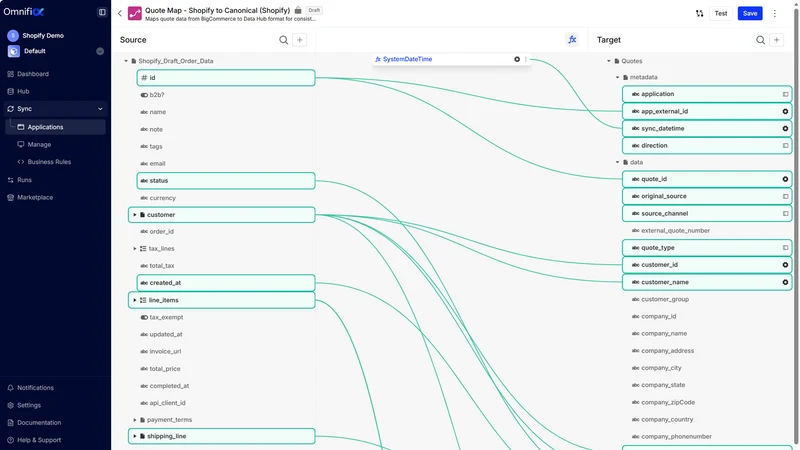Collapse the Sync menu chevron
Screen dimensions: 800x450
pyautogui.click(x=100, y=109)
